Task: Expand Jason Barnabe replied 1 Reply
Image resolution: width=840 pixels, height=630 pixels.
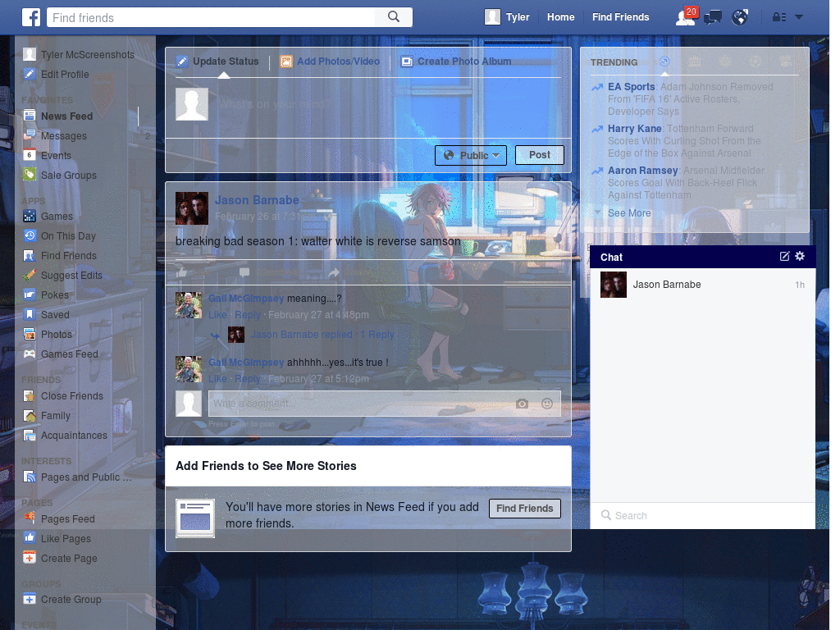Action: [322, 335]
